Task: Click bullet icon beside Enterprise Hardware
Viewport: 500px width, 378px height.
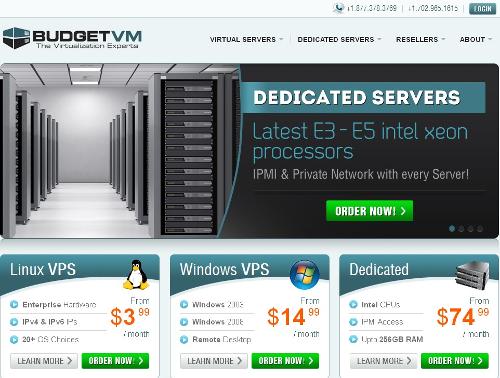Action: coord(14,304)
